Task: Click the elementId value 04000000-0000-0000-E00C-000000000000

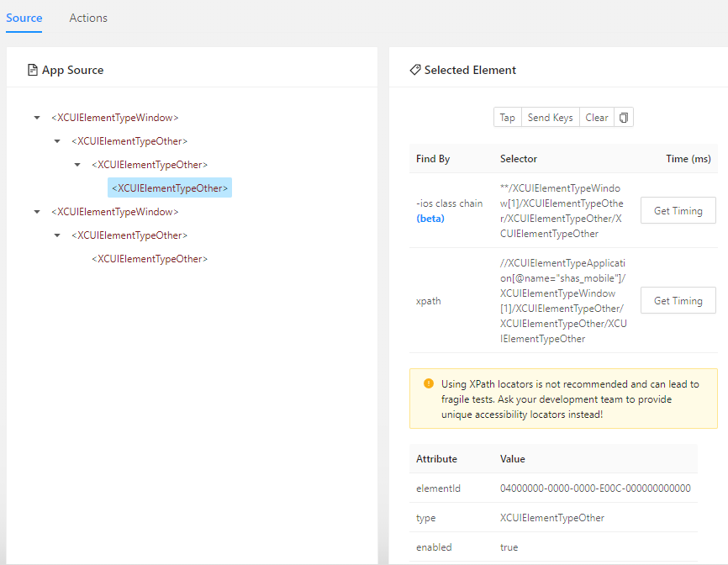Action: click(x=595, y=488)
